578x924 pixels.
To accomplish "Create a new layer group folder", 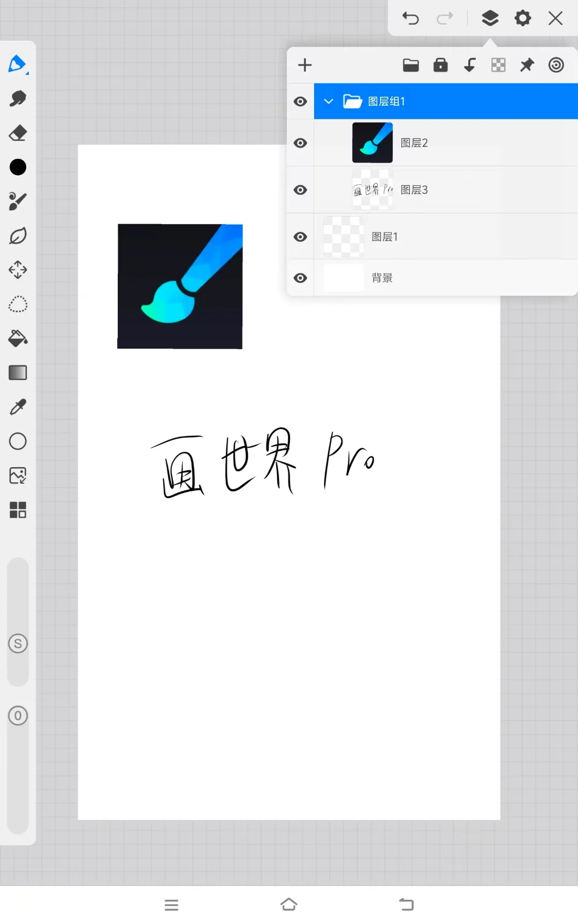I will point(410,65).
